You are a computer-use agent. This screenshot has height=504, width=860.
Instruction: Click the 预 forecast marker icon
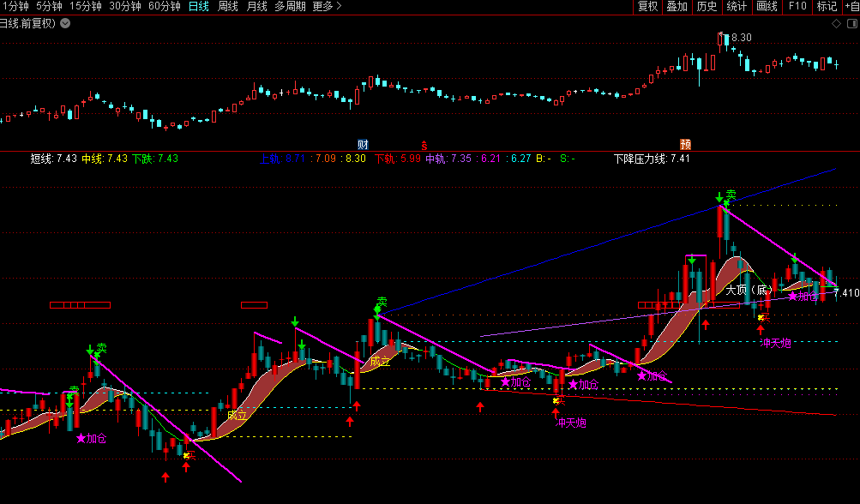686,144
